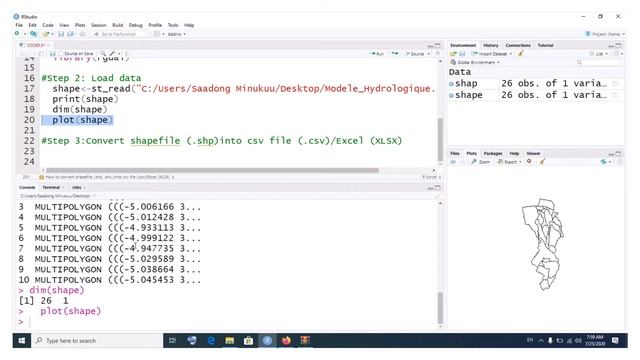Screen dimensions: 640x360
Task: Switch to the Files tab
Action: (455, 153)
